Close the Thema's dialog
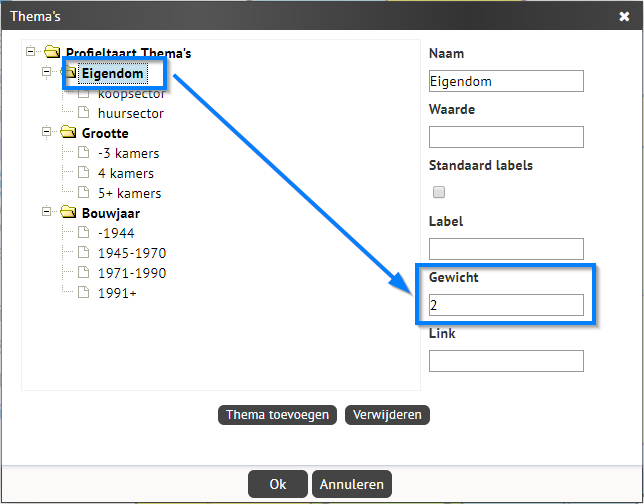The height and width of the screenshot is (504, 644). (624, 16)
